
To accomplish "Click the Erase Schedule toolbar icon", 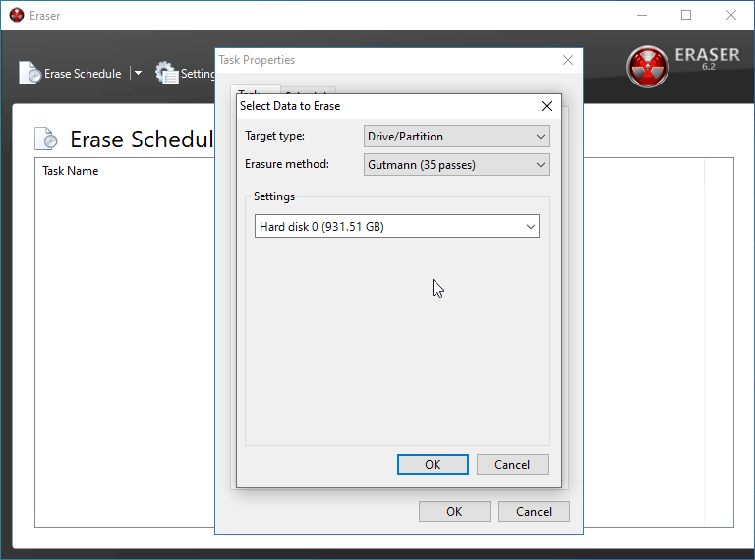I will pyautogui.click(x=29, y=73).
